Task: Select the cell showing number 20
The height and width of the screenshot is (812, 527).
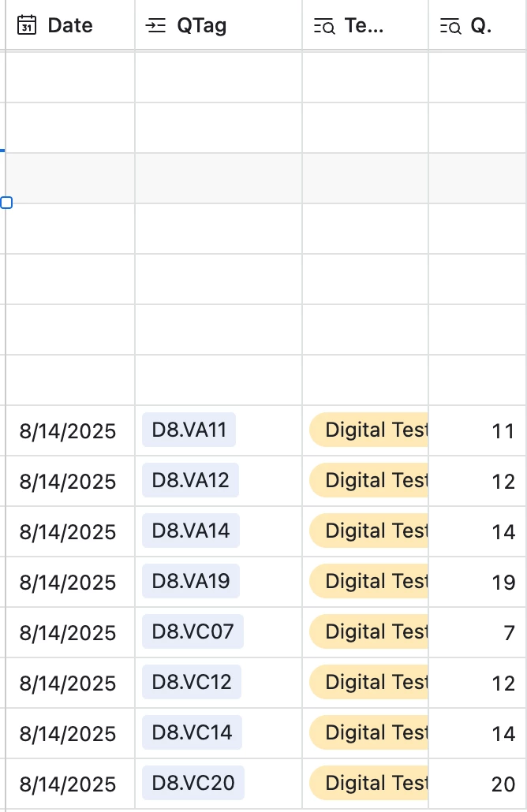Action: (477, 784)
